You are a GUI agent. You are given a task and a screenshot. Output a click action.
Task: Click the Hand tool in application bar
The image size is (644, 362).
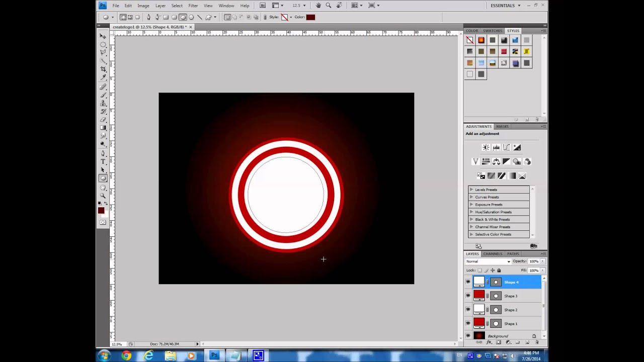click(318, 6)
